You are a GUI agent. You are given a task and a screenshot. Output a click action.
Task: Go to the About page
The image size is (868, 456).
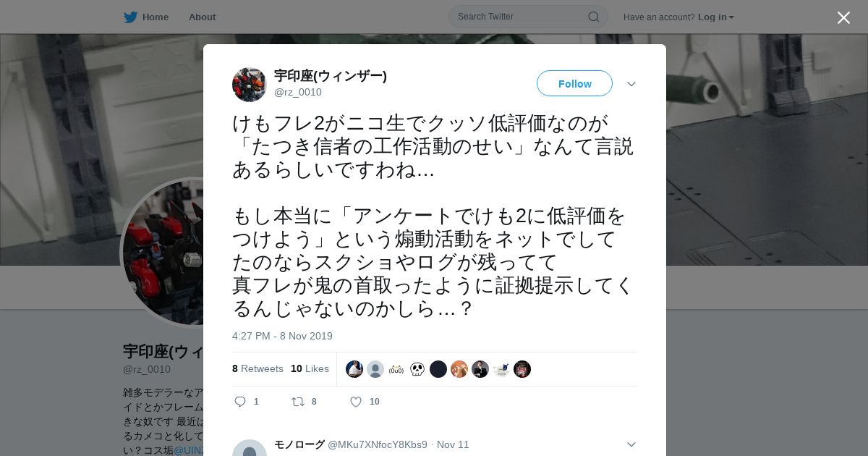pyautogui.click(x=202, y=17)
